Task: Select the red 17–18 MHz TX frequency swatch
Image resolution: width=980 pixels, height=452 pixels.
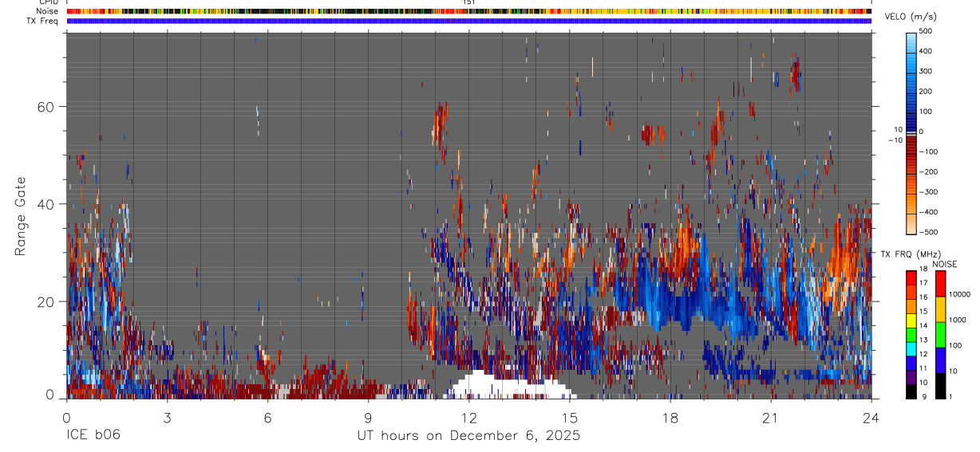Action: pos(912,277)
